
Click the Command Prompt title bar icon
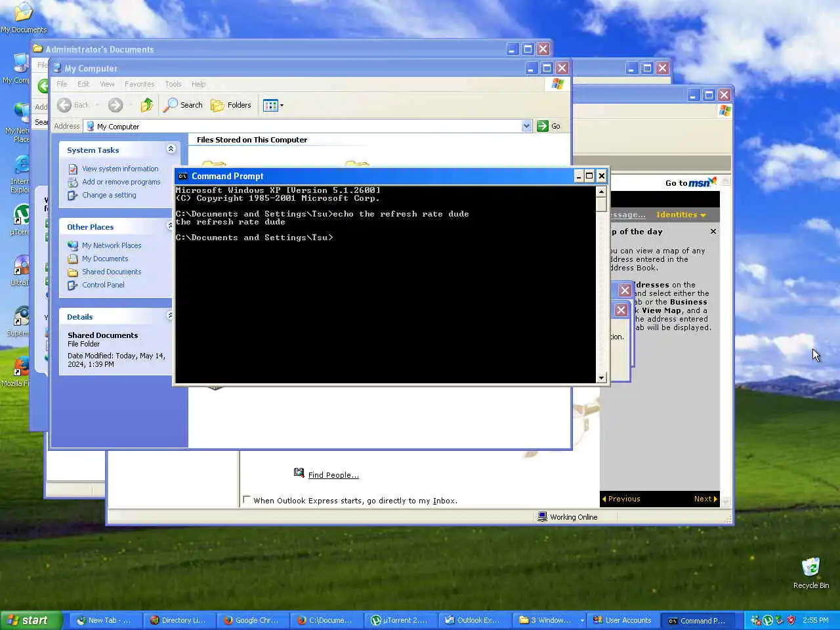(x=182, y=176)
